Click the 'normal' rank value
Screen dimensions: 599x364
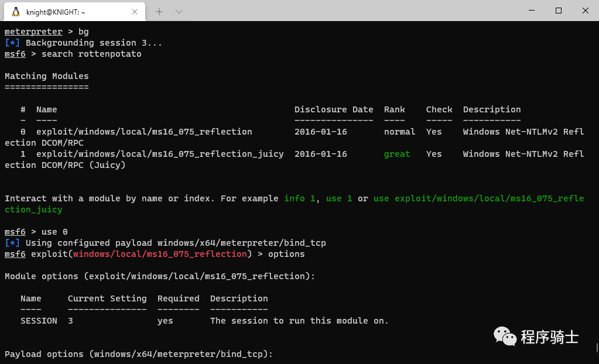[x=399, y=132]
